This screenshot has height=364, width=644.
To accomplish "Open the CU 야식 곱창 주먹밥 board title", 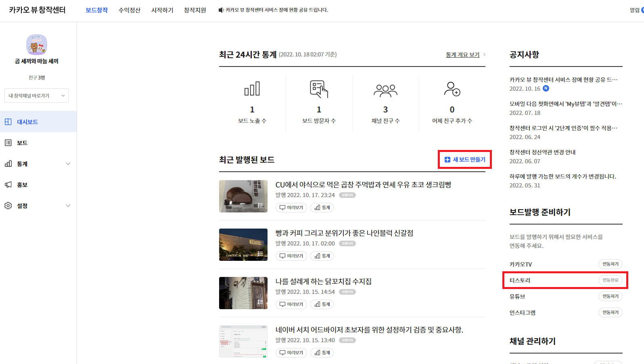I will point(363,185).
